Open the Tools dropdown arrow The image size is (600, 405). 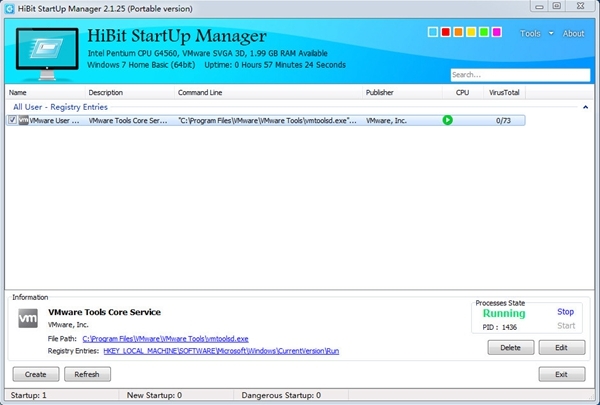(x=551, y=33)
